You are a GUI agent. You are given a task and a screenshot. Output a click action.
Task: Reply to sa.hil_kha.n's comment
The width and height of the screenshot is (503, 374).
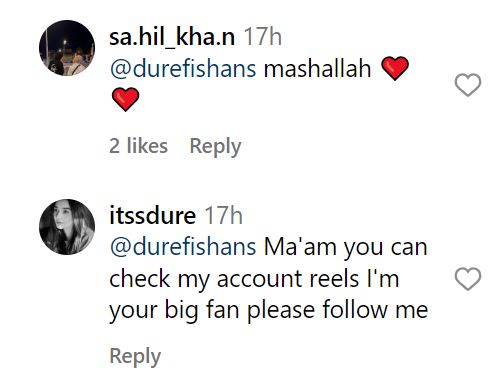[x=215, y=146]
